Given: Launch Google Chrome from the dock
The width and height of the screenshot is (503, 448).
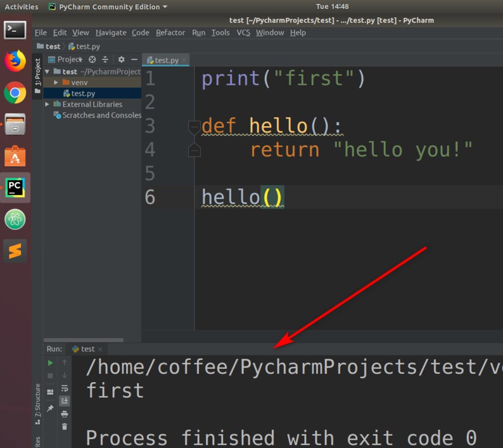Looking at the screenshot, I should pos(15,93).
